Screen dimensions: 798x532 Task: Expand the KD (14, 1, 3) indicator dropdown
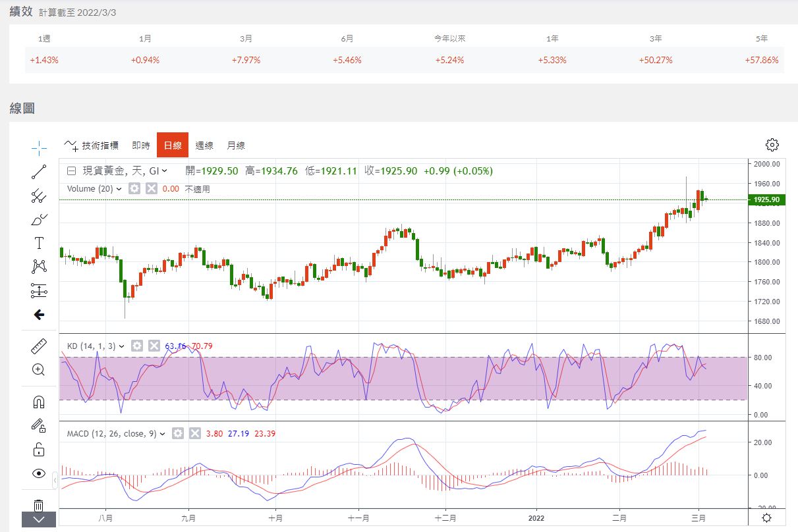coord(122,346)
